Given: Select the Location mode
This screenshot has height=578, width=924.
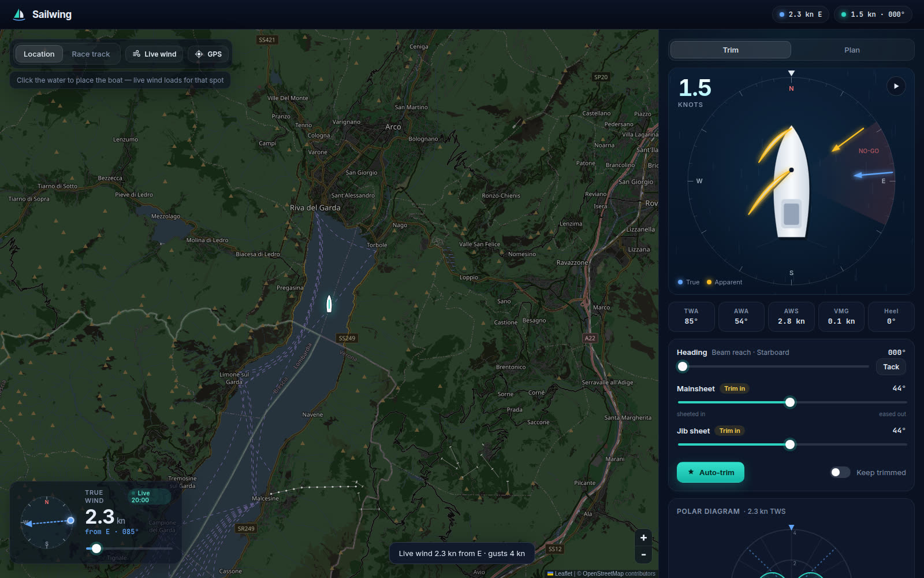Looking at the screenshot, I should pyautogui.click(x=39, y=54).
